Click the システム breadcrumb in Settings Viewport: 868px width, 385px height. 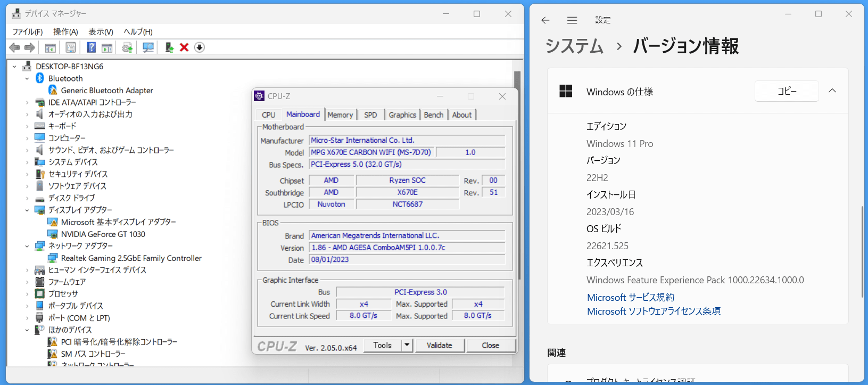[574, 46]
